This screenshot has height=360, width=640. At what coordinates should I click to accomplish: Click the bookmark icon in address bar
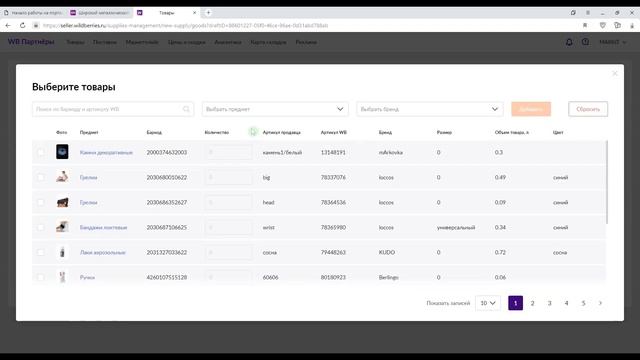click(585, 25)
